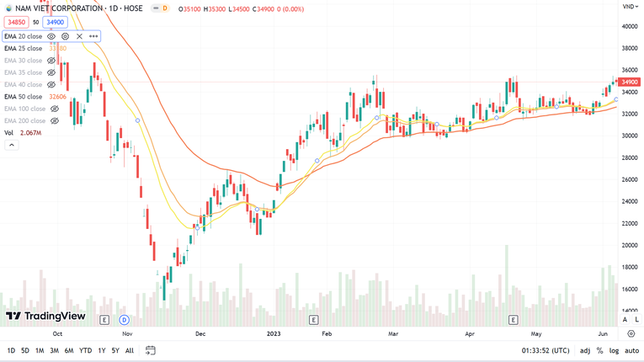Show the hidden EMA 30 indicator

click(x=51, y=61)
